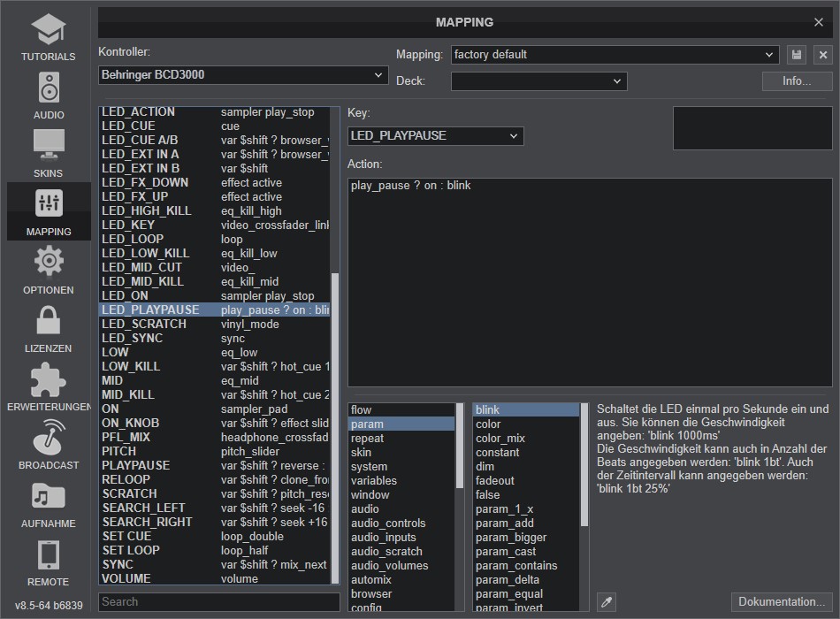Open Erweiterungen puzzle piece icon
The height and width of the screenshot is (619, 840).
point(49,380)
